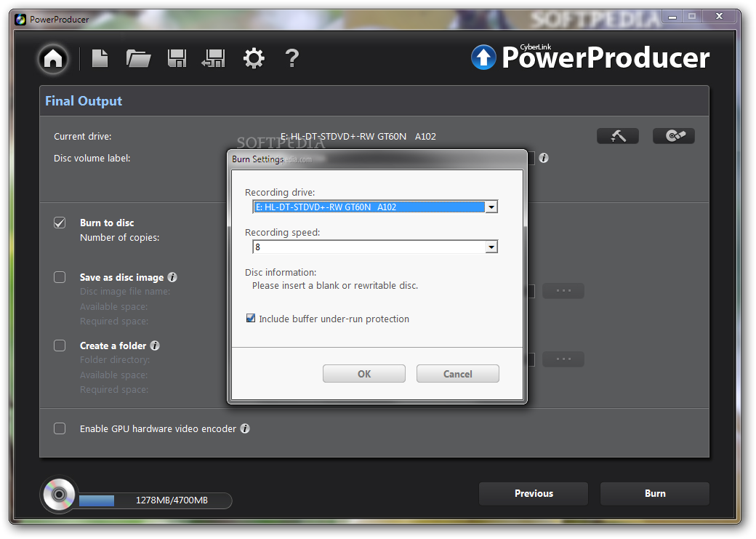Go to the Home screen icon
756x539 pixels.
tap(53, 59)
